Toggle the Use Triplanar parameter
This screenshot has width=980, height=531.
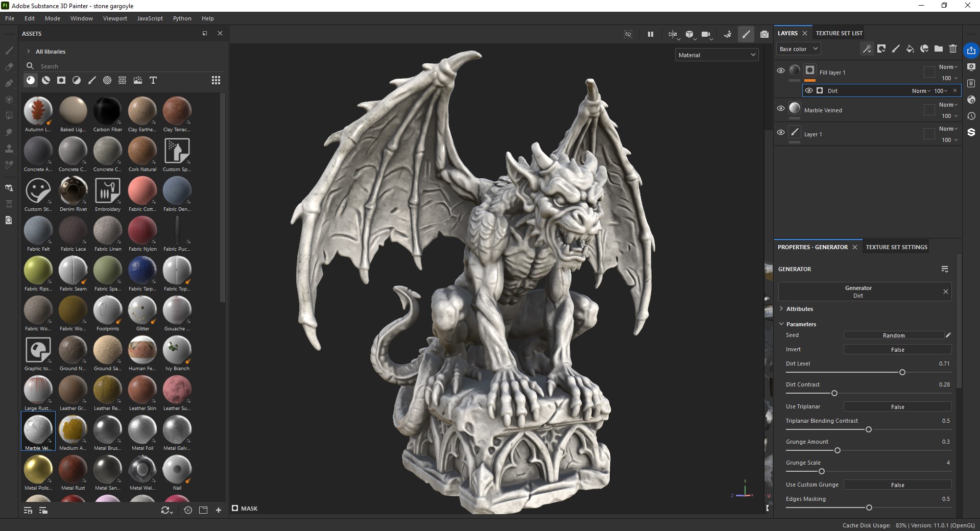[x=897, y=407]
